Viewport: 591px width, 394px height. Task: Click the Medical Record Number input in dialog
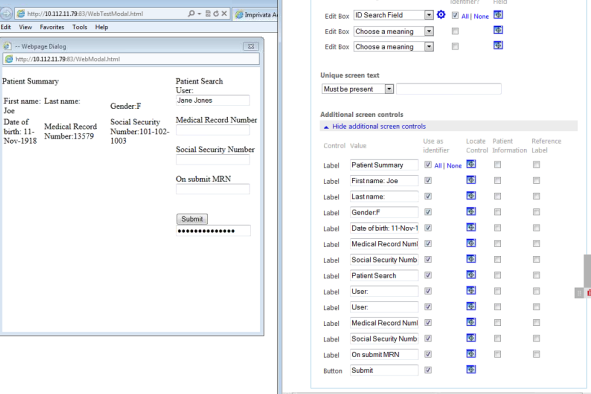click(213, 130)
